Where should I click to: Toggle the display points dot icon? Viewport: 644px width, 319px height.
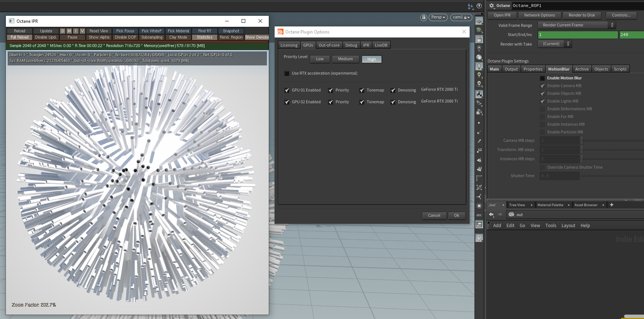point(479,123)
